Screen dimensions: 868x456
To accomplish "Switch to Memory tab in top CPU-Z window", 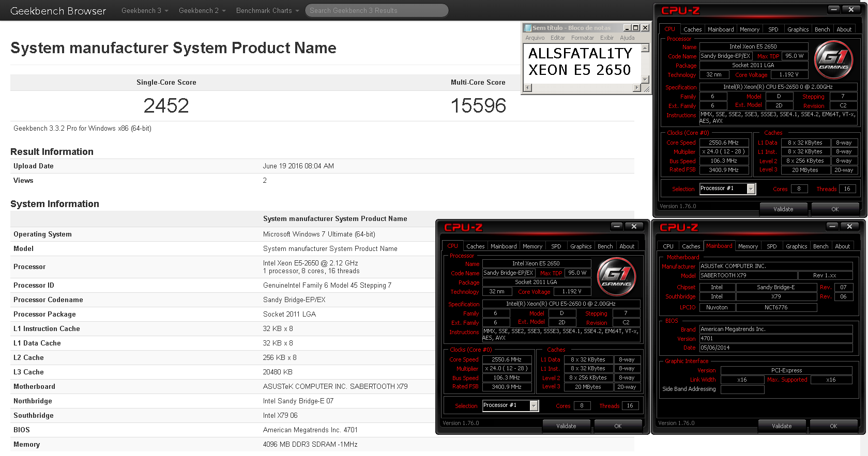I will coord(750,29).
